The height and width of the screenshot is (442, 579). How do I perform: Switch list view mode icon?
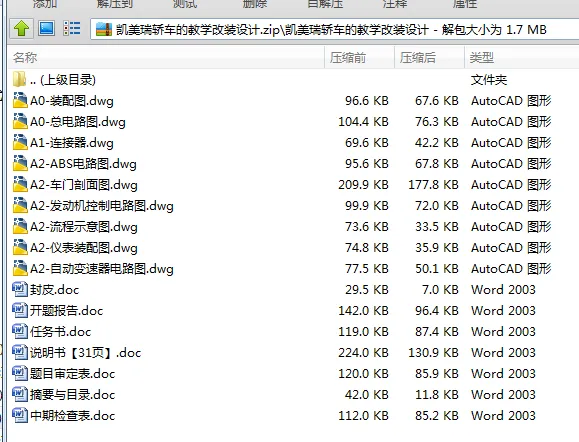tap(72, 28)
